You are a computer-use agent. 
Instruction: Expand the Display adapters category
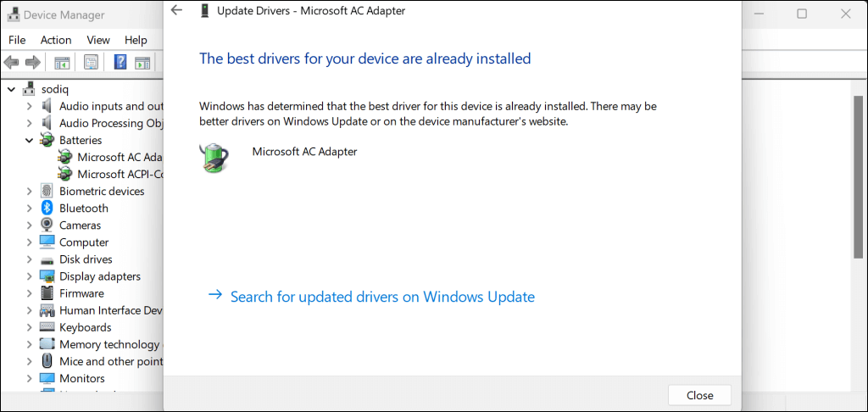pos(30,276)
